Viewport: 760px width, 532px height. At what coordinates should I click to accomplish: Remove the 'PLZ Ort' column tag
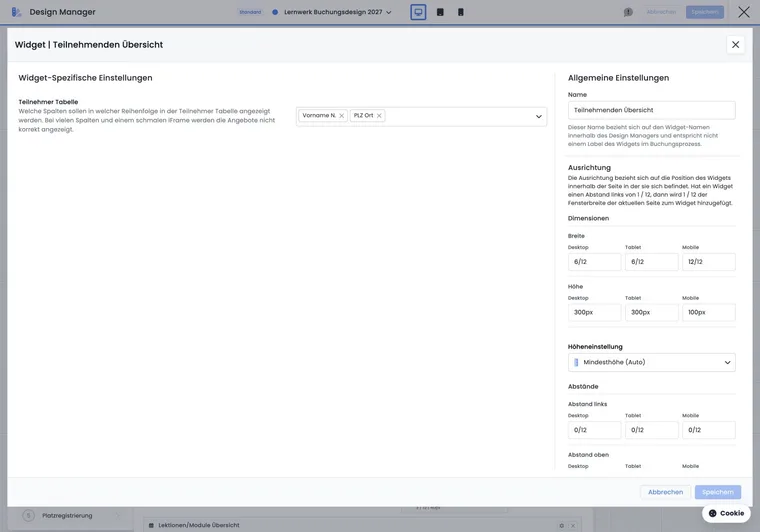point(379,116)
